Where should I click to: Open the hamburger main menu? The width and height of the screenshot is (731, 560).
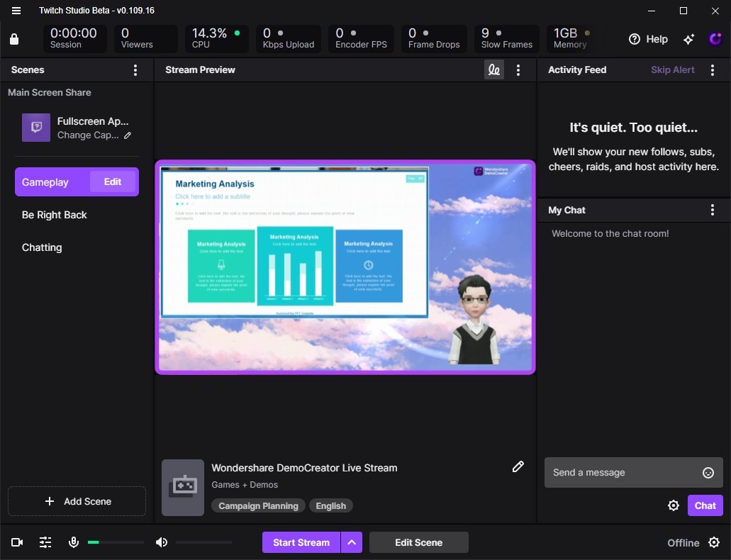click(16, 10)
